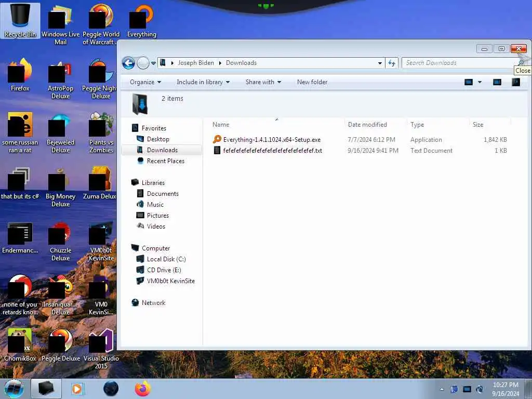Click the help icon in Explorer toolbar
Screen dimensions: 532x399
pos(516,82)
